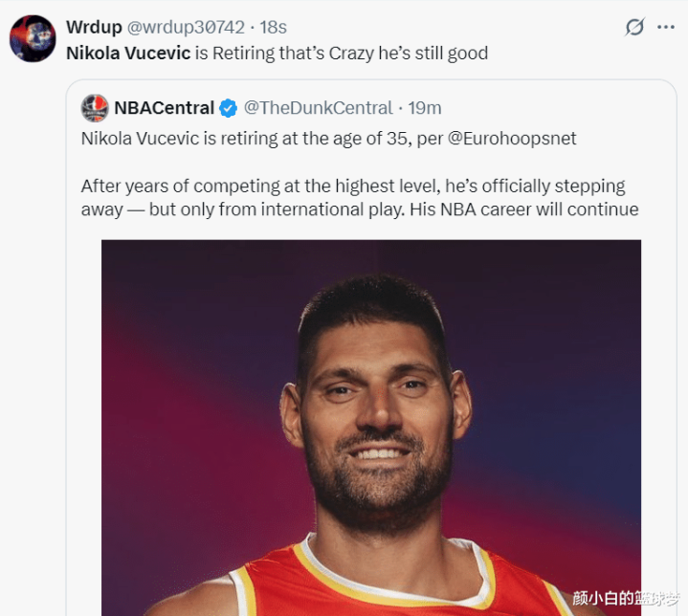Click Wrdup's profile avatar

[x=33, y=39]
